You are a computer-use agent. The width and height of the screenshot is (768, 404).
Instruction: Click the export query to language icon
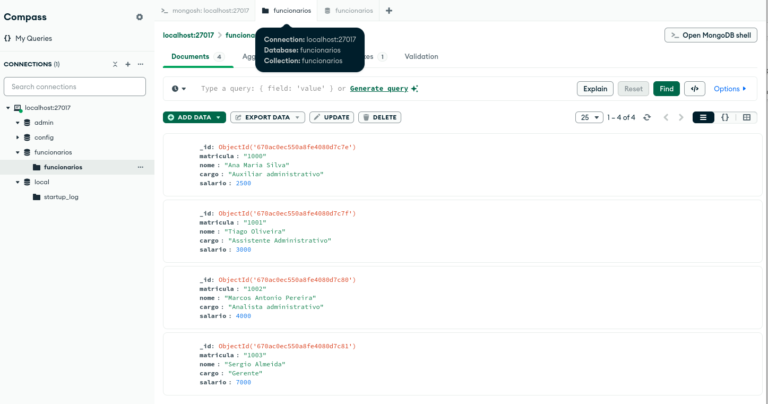(x=695, y=88)
